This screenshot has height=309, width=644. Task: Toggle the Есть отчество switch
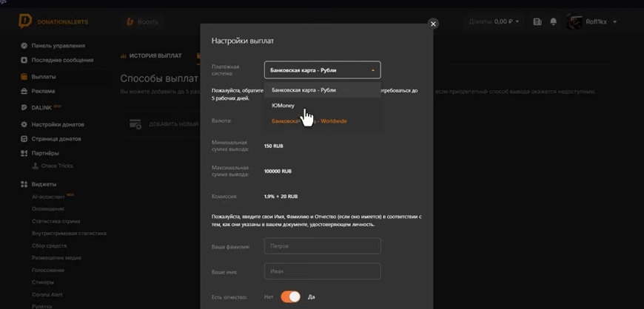[x=291, y=296]
